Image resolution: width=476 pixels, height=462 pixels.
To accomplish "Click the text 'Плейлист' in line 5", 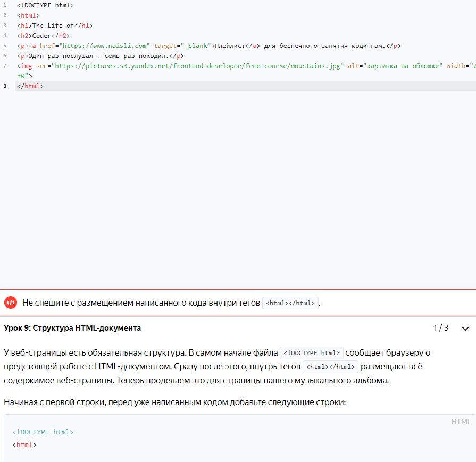I will (230, 46).
